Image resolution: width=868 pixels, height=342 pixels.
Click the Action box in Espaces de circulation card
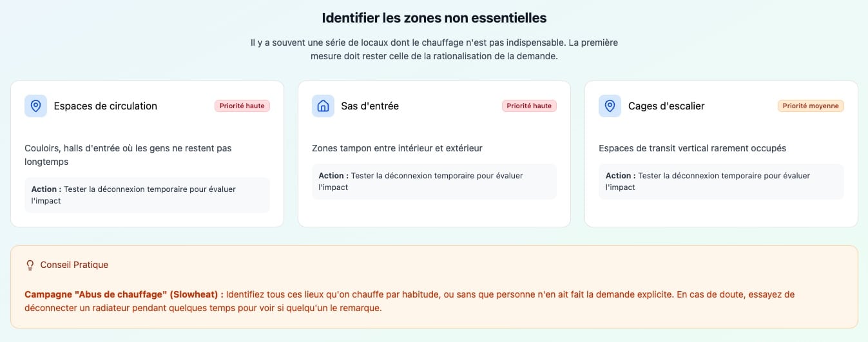(x=147, y=195)
